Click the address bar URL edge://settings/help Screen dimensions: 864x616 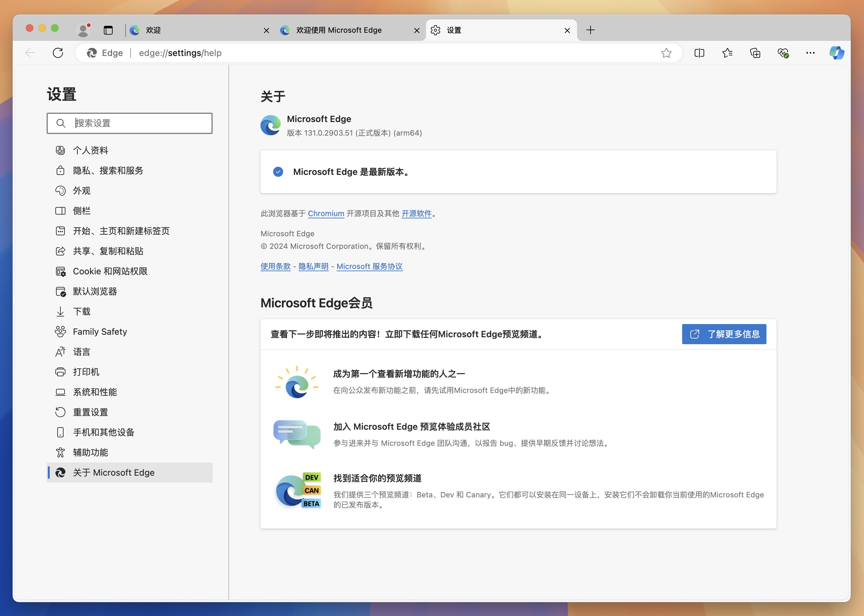pos(180,53)
